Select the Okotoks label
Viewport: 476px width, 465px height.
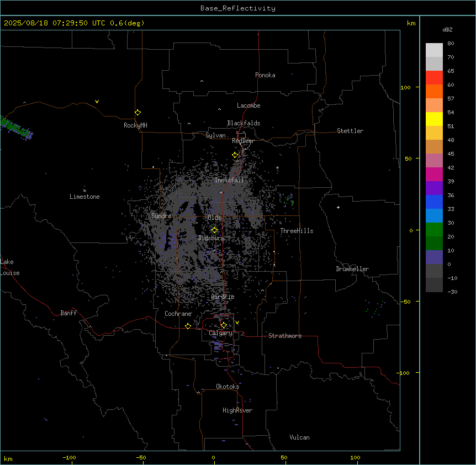(228, 387)
